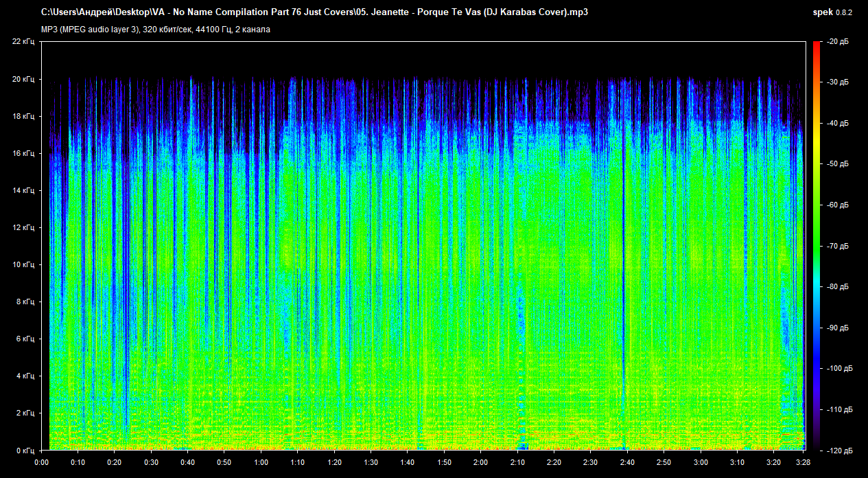
Task: Click the "2:30" time label
Action: coord(591,462)
